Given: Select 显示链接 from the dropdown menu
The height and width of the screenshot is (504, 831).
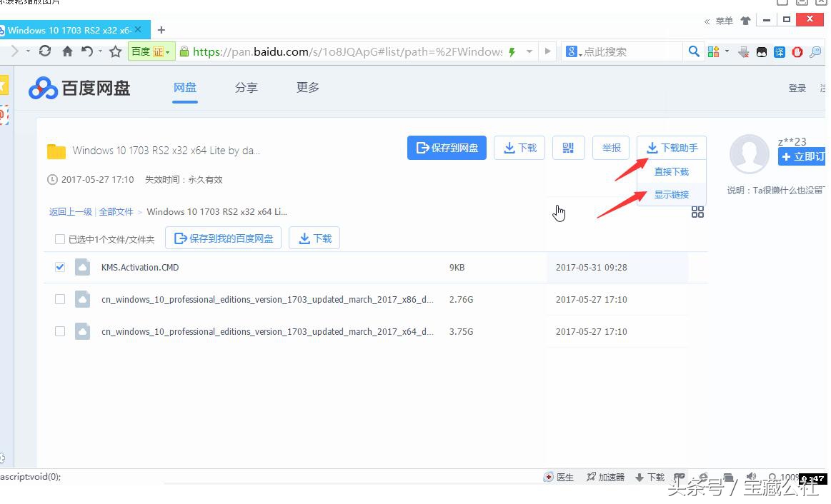Looking at the screenshot, I should click(x=671, y=194).
